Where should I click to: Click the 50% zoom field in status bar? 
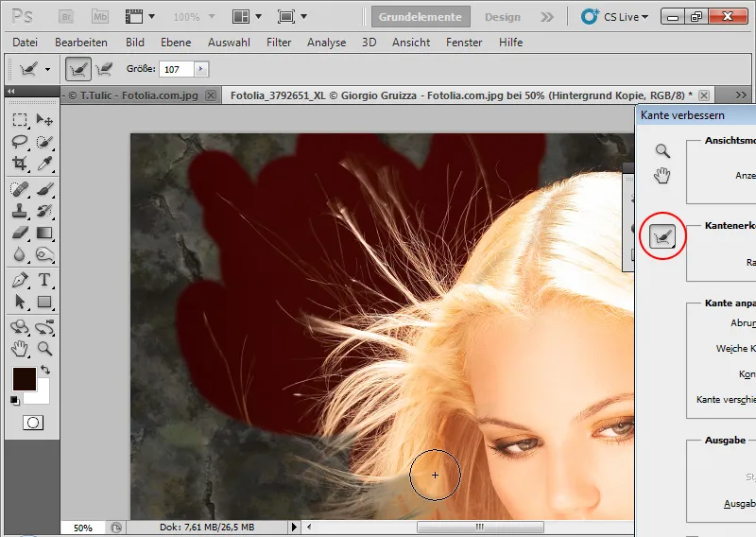coord(83,528)
